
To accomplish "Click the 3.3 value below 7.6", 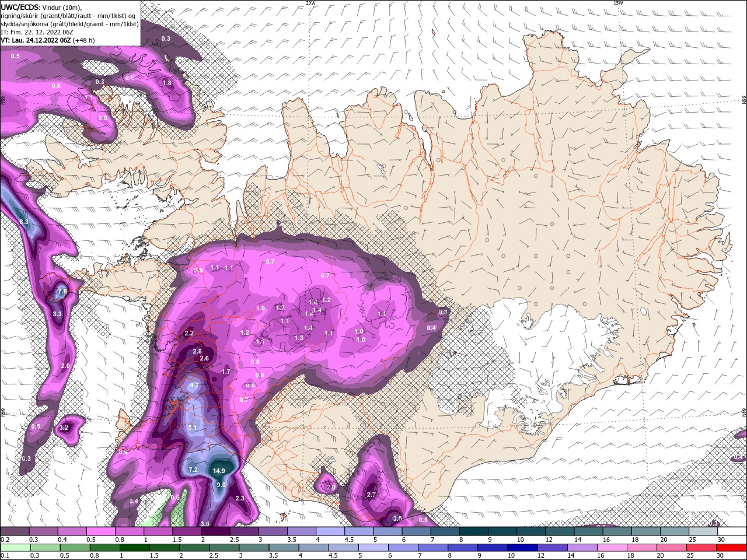I will click(57, 314).
